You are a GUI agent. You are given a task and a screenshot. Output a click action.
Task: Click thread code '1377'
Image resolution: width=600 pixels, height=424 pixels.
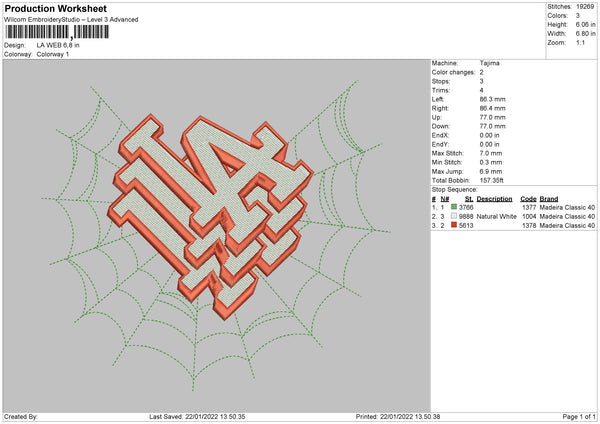(x=529, y=207)
